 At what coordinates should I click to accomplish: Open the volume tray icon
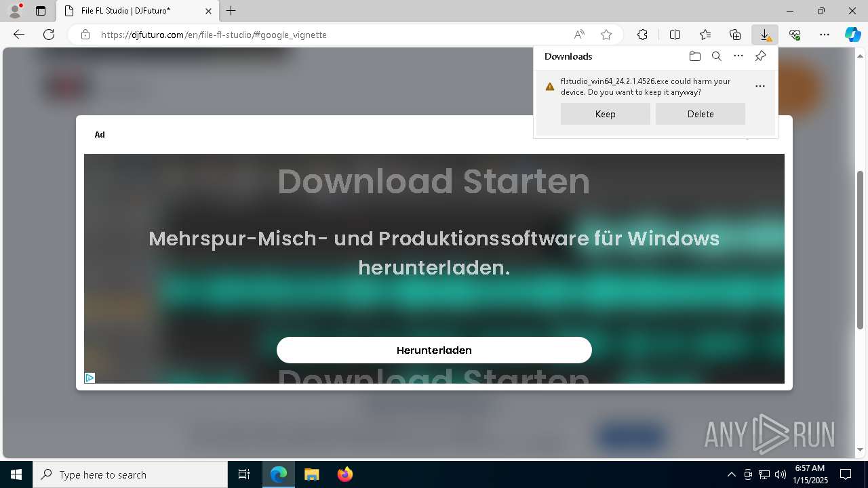point(780,474)
